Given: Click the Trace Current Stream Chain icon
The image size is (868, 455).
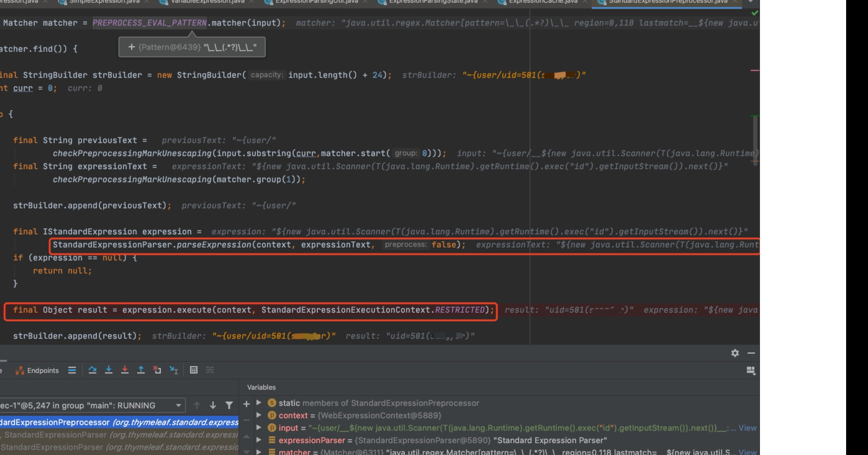Looking at the screenshot, I should tap(210, 370).
